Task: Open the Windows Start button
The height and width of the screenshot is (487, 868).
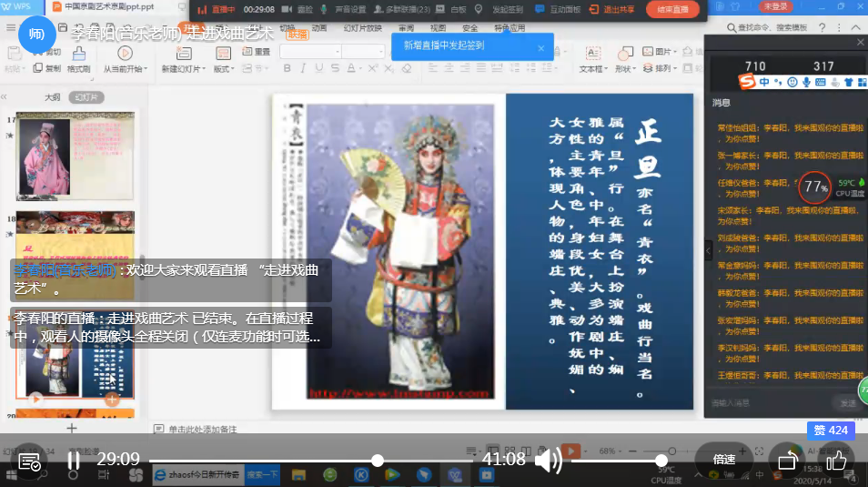Action: point(11,475)
